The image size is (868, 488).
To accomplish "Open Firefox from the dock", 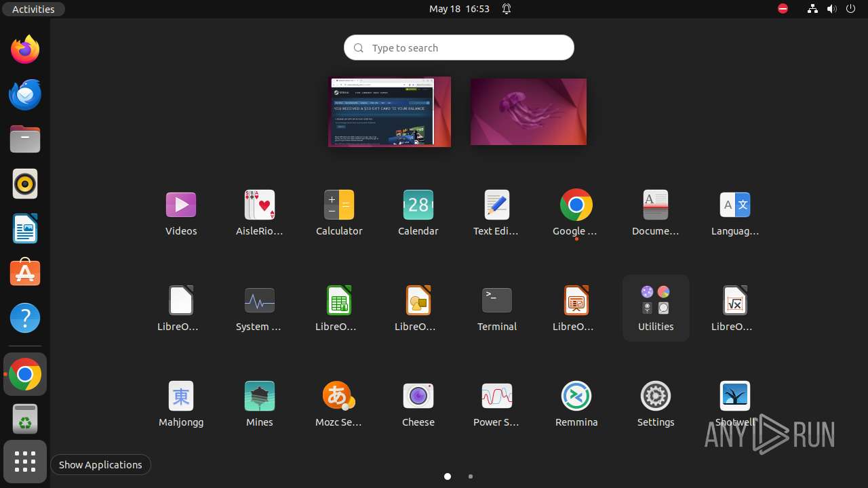I will coord(25,49).
